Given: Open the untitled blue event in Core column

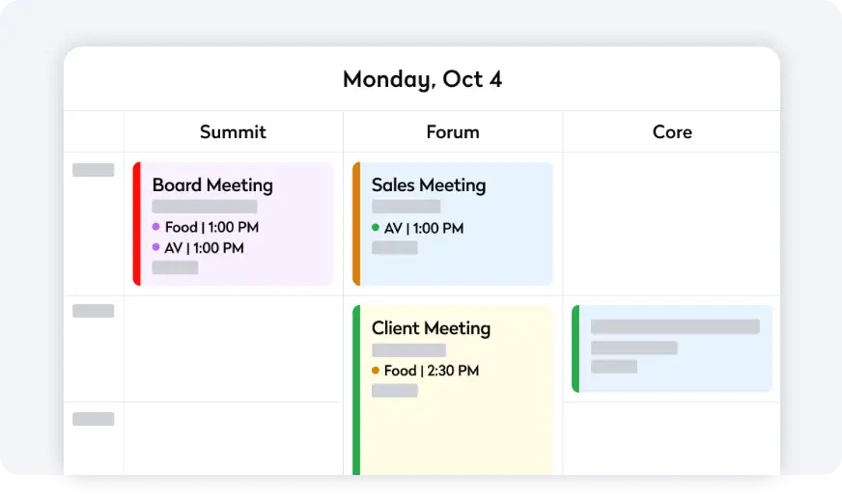Looking at the screenshot, I should (x=674, y=349).
